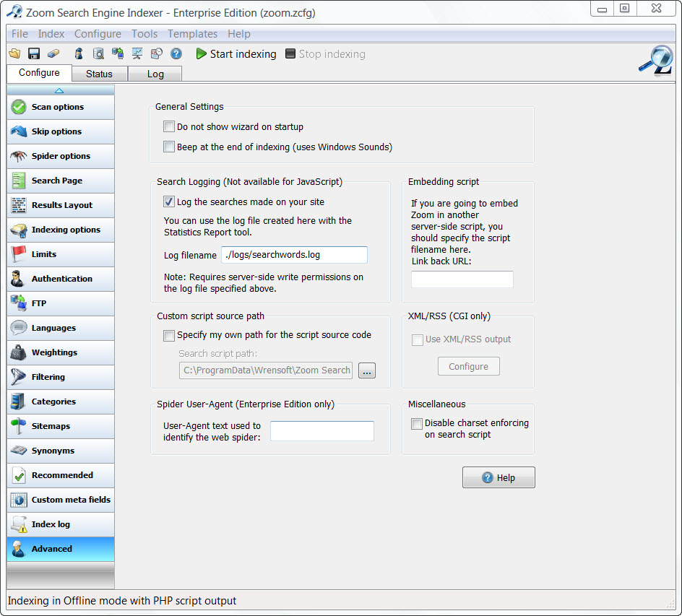Click the Stop indexing toolbar button
682x616 pixels.
coord(325,54)
